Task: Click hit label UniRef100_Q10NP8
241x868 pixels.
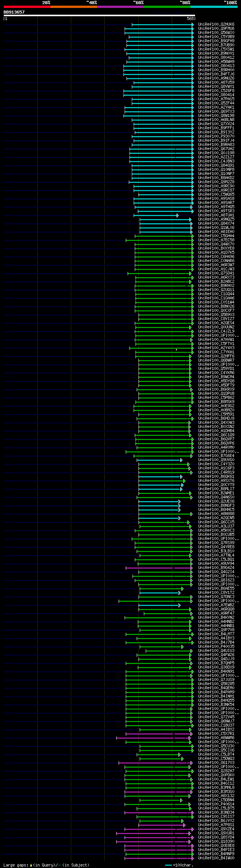Action: click(216, 170)
